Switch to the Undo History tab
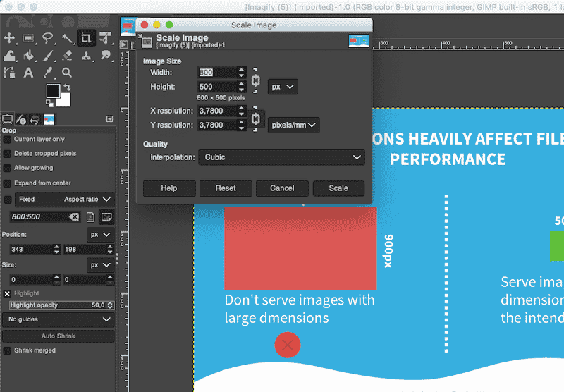The image size is (564, 392). pos(35,119)
